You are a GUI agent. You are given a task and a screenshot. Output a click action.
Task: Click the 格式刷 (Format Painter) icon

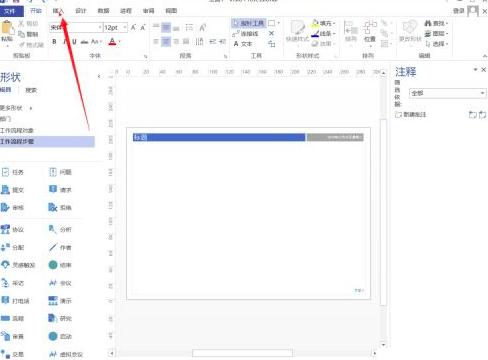[21, 44]
